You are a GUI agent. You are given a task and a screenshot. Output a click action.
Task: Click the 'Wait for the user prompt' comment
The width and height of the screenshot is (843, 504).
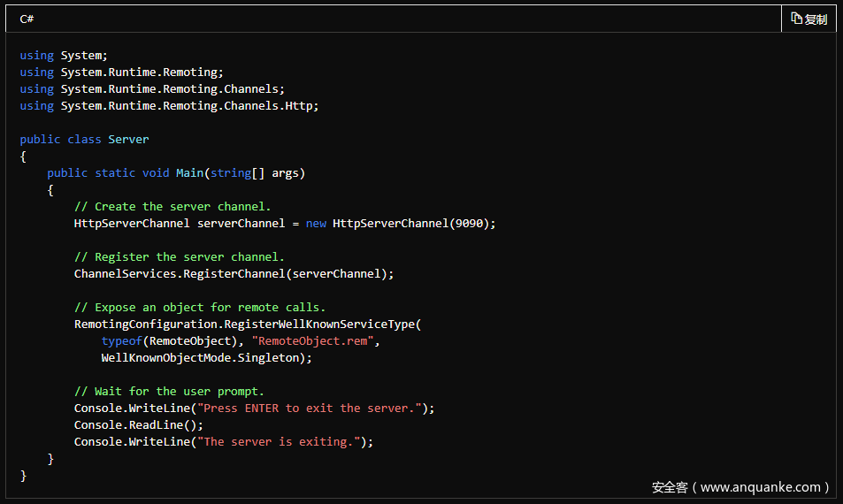(169, 391)
